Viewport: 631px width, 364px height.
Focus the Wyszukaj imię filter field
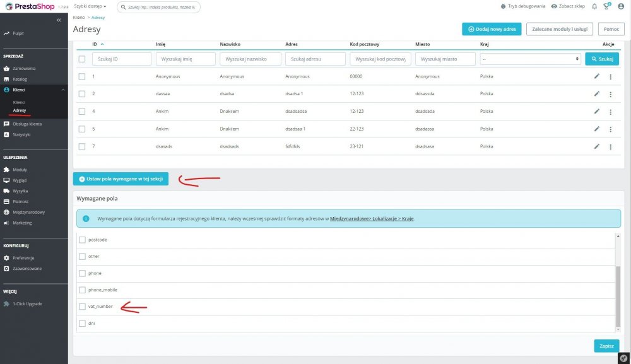(x=186, y=59)
